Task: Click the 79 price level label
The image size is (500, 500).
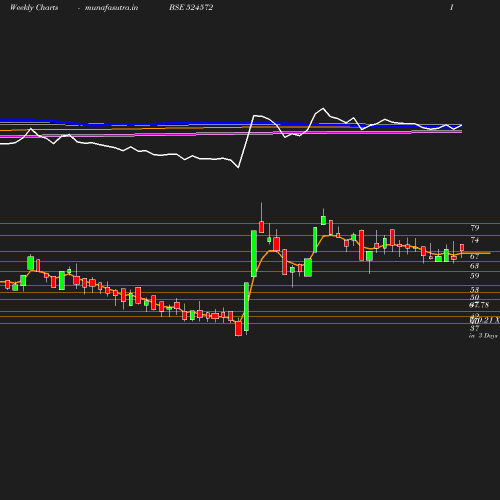Action: point(475,228)
